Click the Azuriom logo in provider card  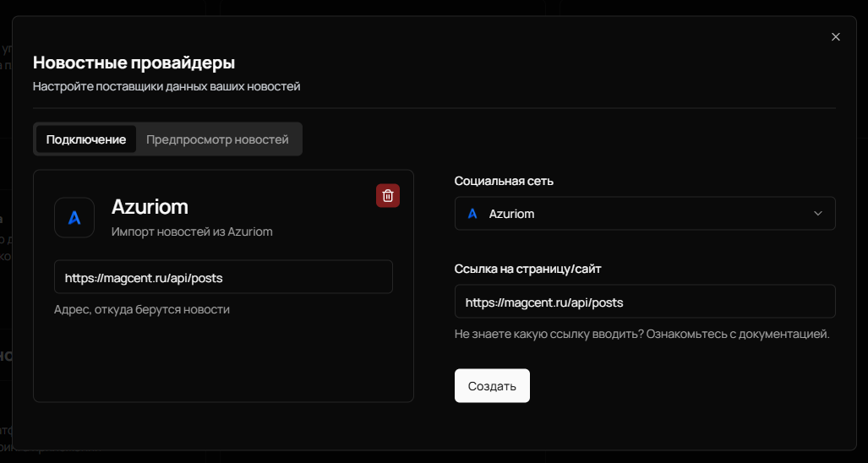pyautogui.click(x=74, y=217)
